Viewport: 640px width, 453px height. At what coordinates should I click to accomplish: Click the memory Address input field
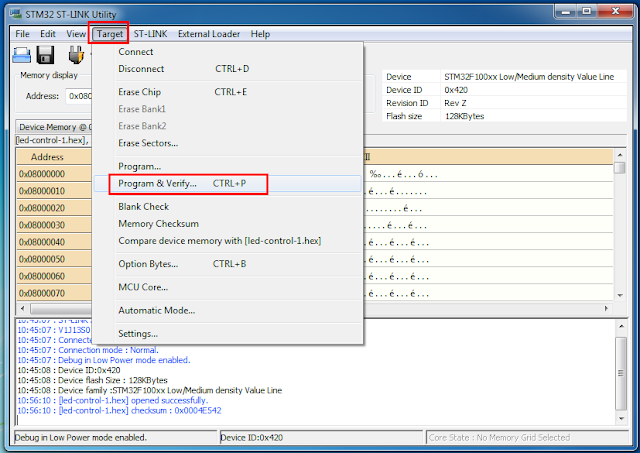(79, 96)
